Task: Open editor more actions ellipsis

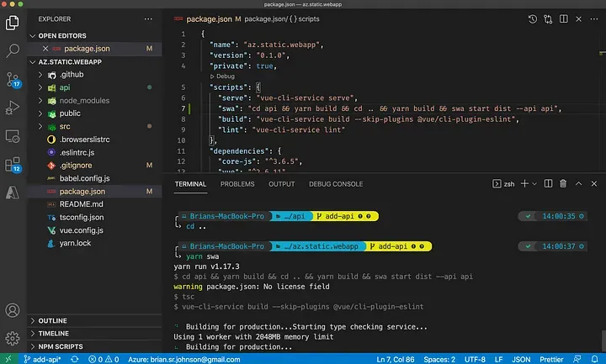Action: 594,18
